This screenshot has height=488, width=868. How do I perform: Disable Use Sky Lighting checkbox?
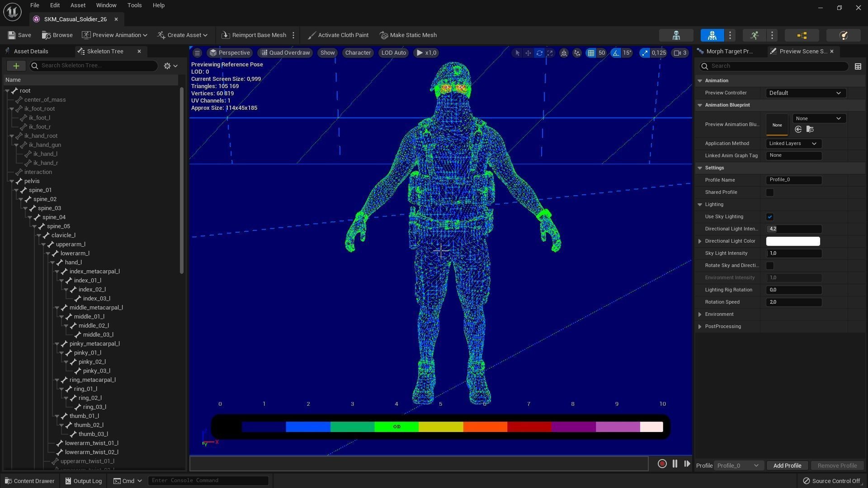click(769, 217)
